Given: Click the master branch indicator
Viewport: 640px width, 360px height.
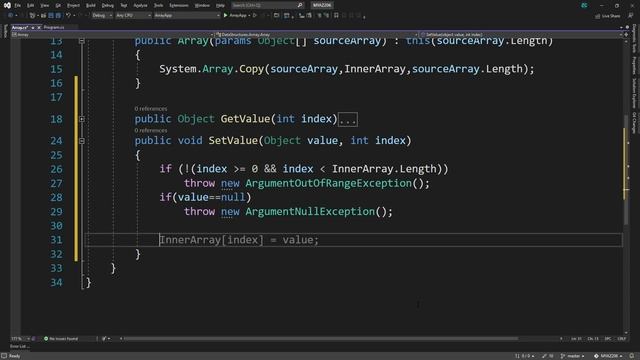Looking at the screenshot, I should [573, 356].
